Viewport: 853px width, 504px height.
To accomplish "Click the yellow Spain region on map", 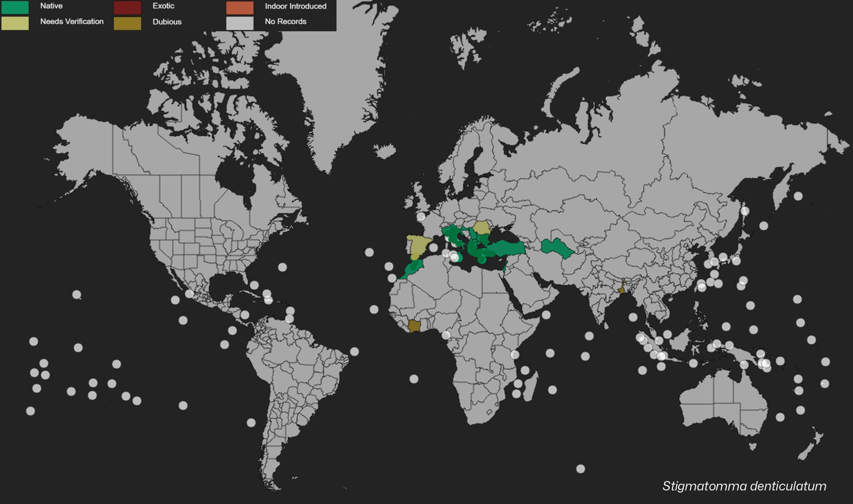I will [419, 245].
